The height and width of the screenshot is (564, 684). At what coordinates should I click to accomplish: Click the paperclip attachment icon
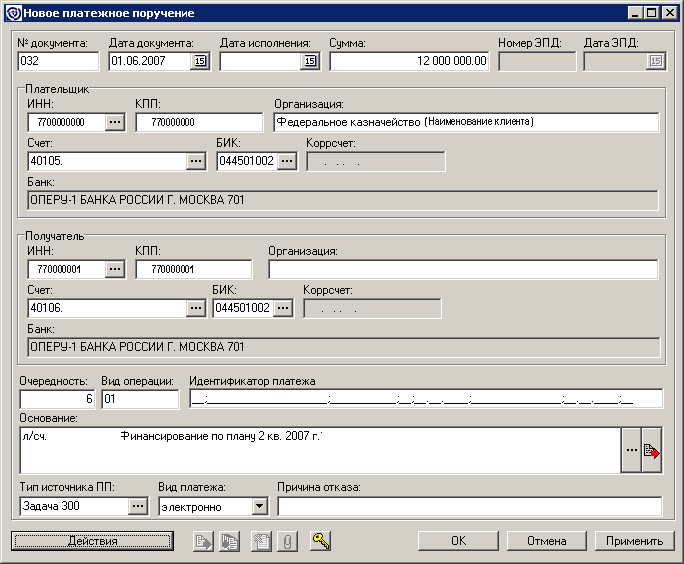tap(287, 541)
